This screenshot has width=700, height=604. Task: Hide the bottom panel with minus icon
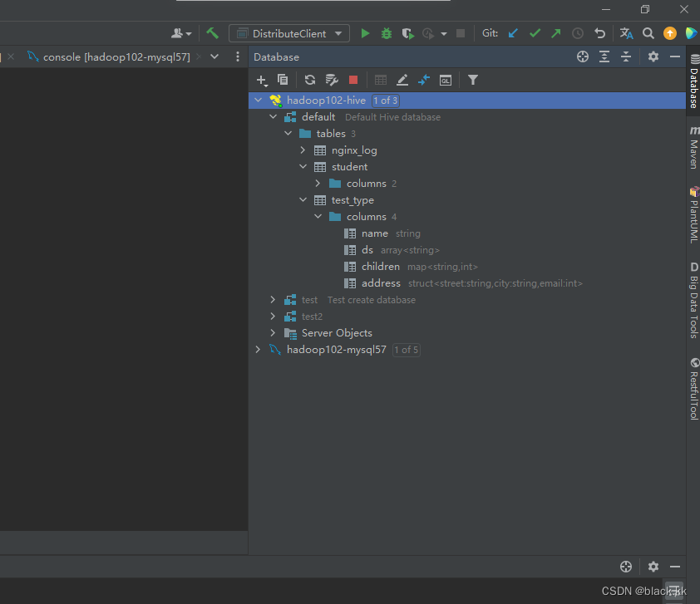(x=675, y=567)
